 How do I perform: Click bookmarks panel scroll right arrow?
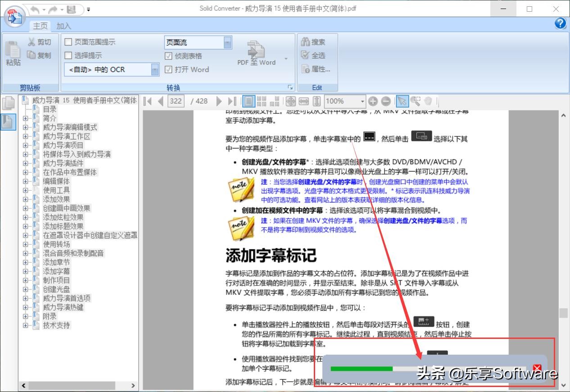coord(133,386)
